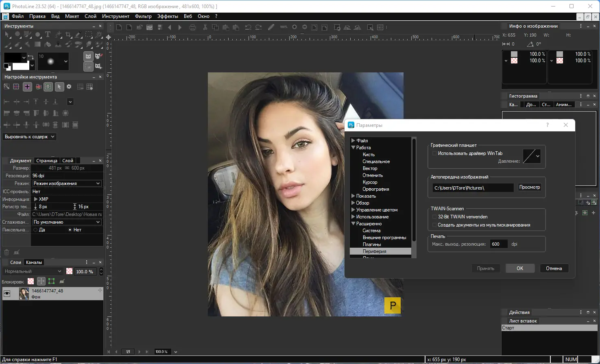
Task: Select the Clone Stamp tool
Action: (x=58, y=44)
